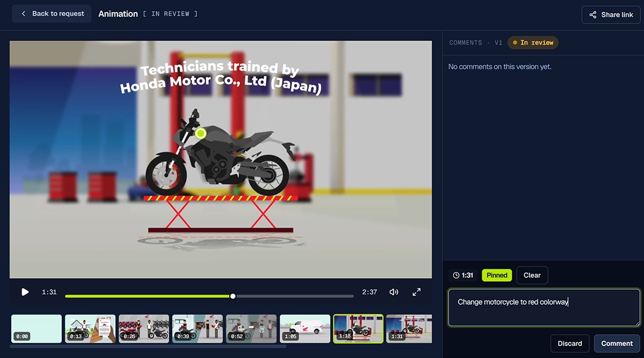Select the highlighted 1:18 thumbnail

[358, 328]
